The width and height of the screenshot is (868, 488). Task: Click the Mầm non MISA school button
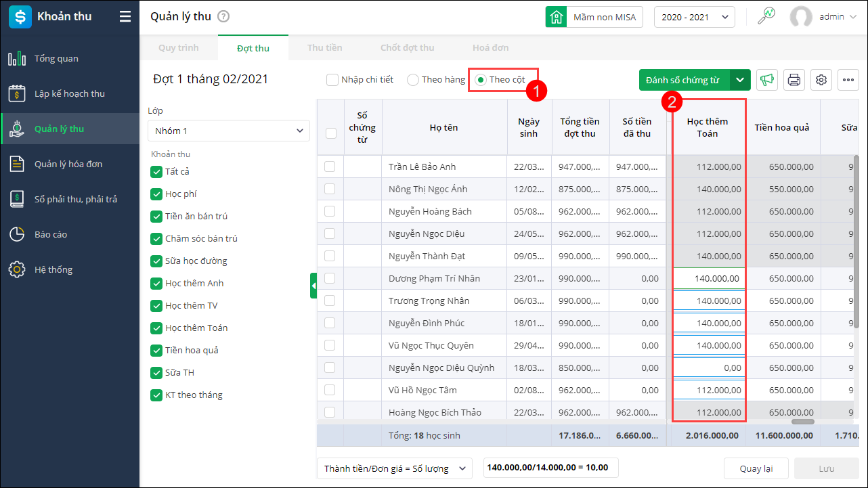[594, 17]
